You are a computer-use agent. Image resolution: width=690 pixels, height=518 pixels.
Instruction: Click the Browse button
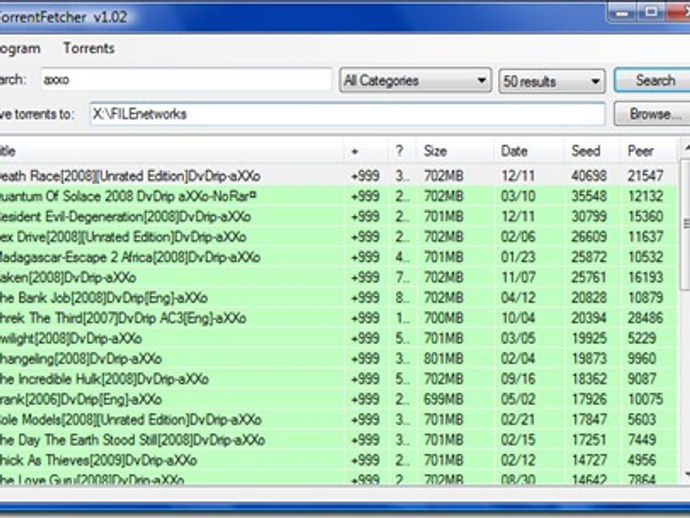652,114
